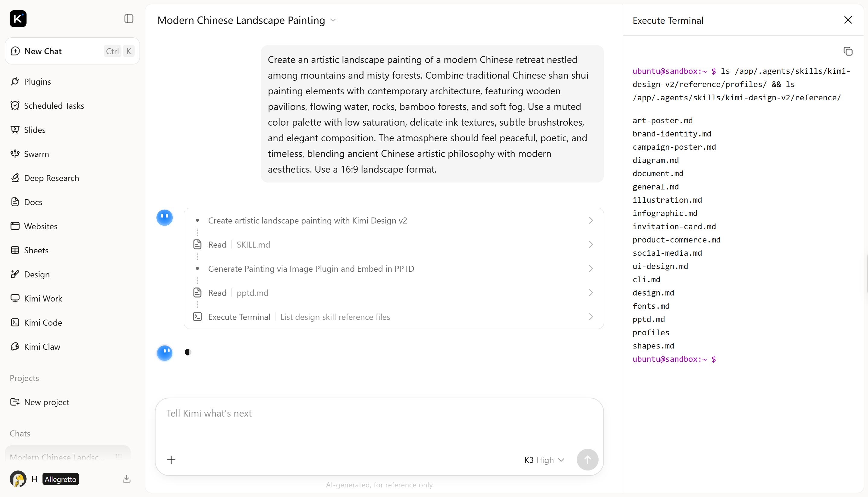Expand the Execute Terminal step row
The height and width of the screenshot is (497, 868).
pos(393,317)
